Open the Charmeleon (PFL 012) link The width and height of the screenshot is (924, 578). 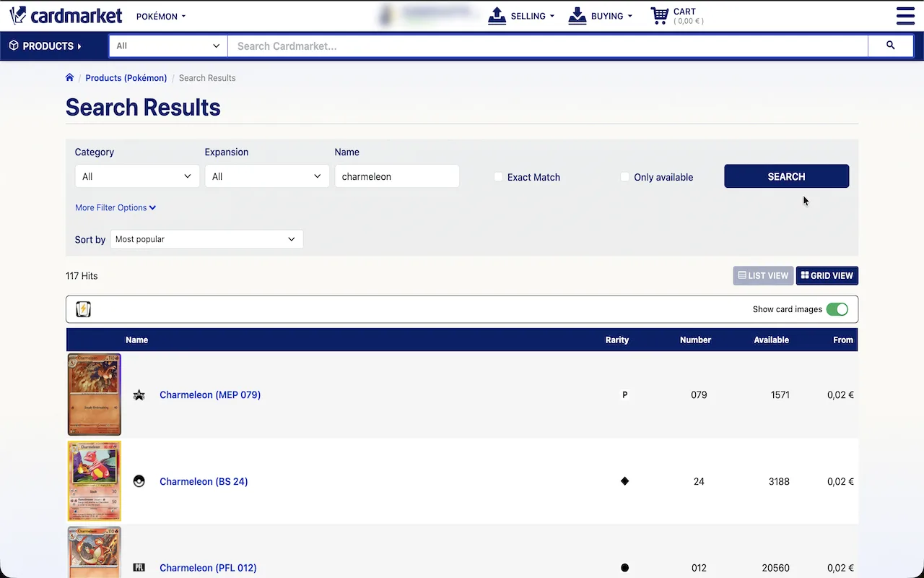pos(208,568)
